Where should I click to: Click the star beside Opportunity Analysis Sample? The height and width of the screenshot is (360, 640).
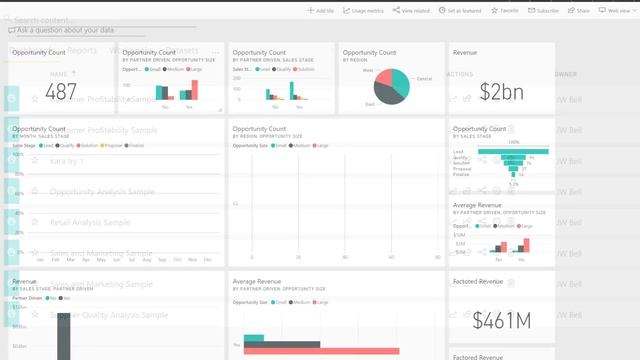pos(35,191)
